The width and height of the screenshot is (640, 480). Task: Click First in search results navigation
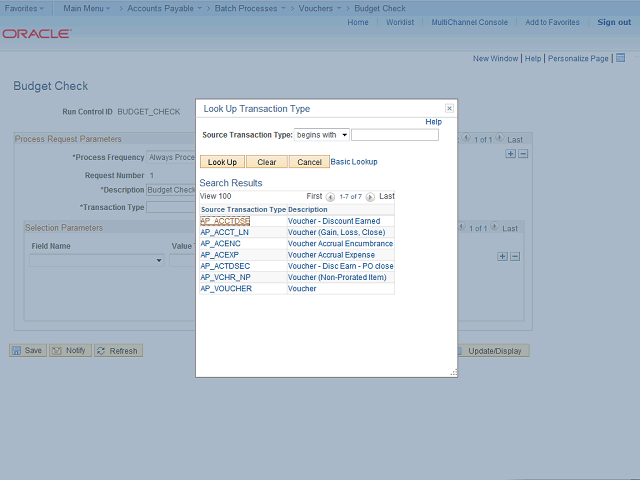(x=314, y=196)
